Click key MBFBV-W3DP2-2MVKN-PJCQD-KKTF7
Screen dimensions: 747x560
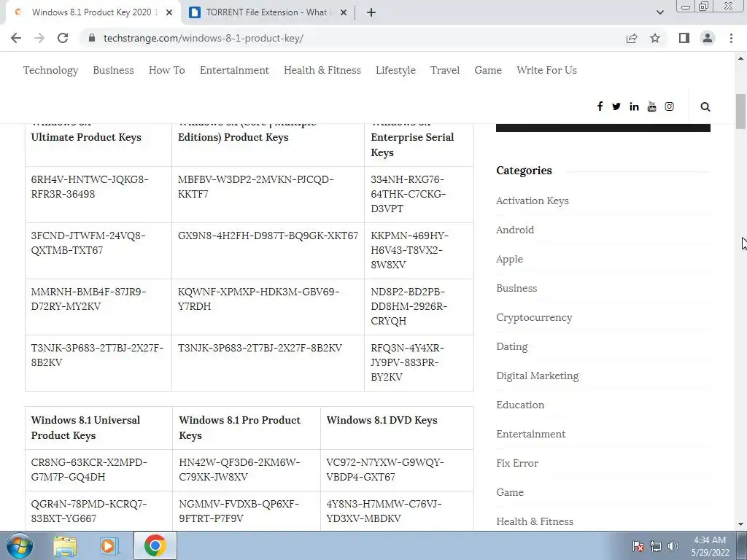(256, 187)
